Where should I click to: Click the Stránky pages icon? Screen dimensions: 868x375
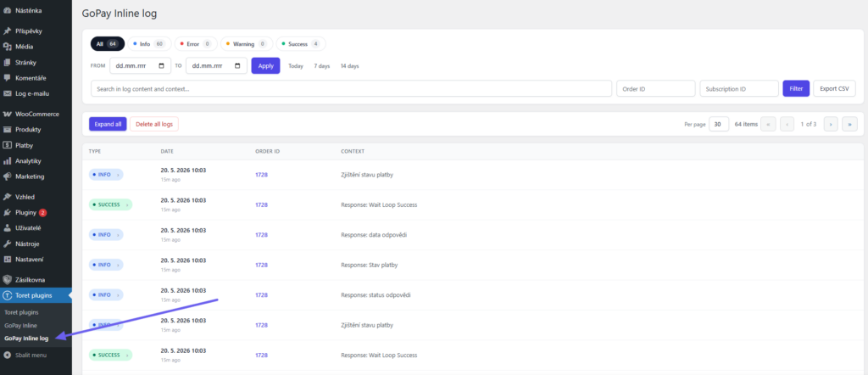tap(7, 63)
